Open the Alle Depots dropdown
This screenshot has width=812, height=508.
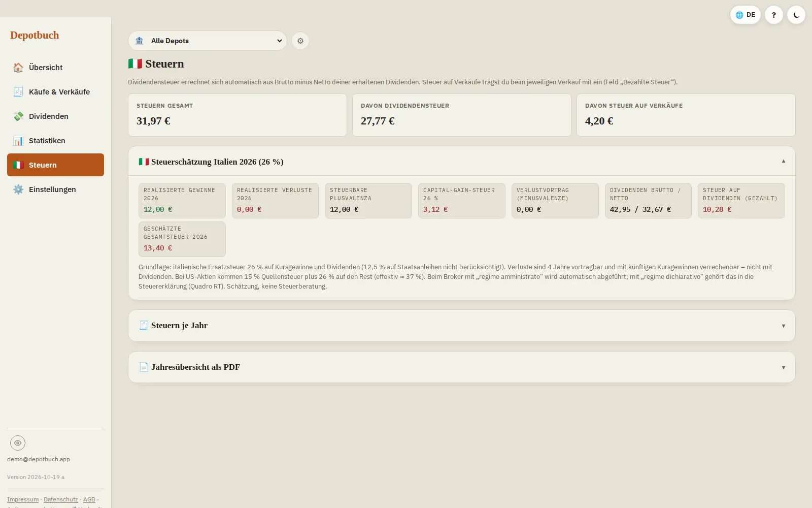[x=208, y=41]
